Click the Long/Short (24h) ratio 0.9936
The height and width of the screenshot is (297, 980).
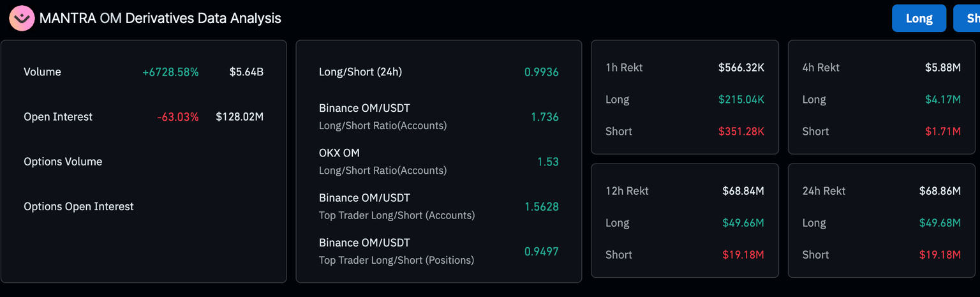[541, 72]
